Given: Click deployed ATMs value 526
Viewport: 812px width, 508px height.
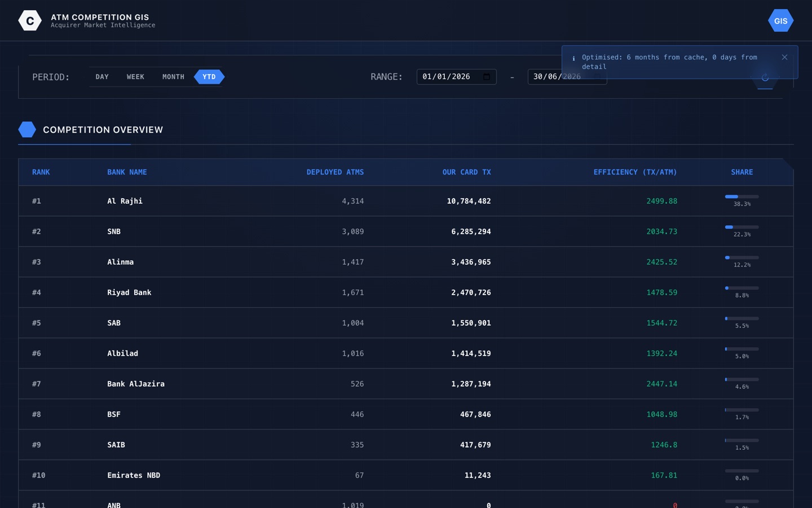Looking at the screenshot, I should click(357, 384).
